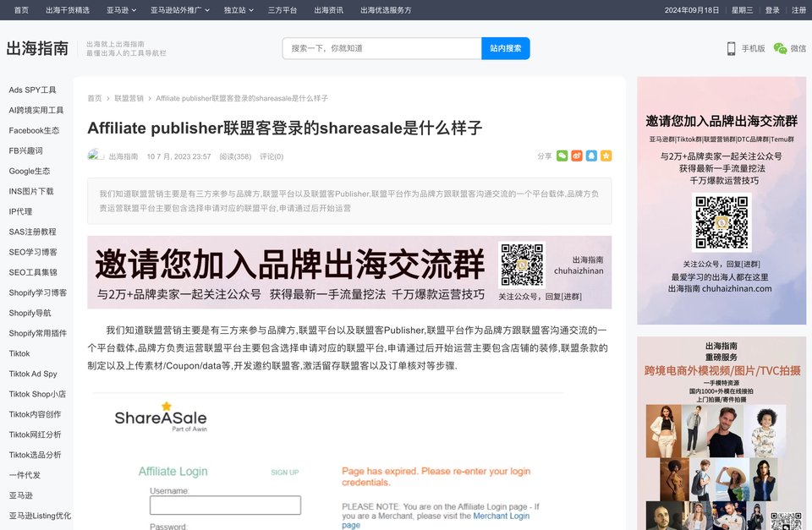This screenshot has height=530, width=812.
Task: Open the plain Tiktok sidebar link
Action: click(19, 353)
